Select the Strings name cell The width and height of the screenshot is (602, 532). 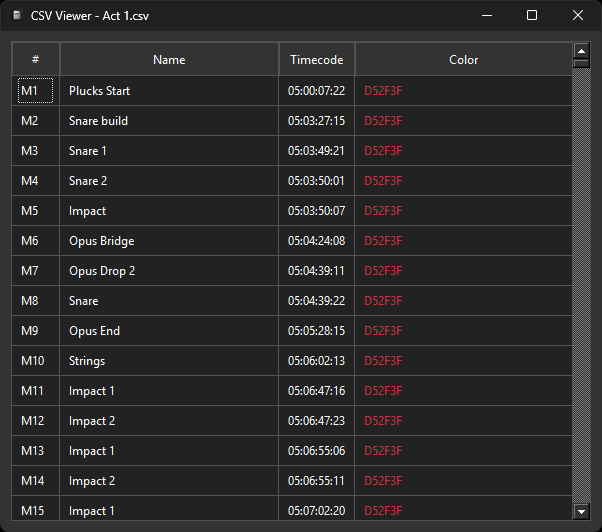[x=169, y=360]
